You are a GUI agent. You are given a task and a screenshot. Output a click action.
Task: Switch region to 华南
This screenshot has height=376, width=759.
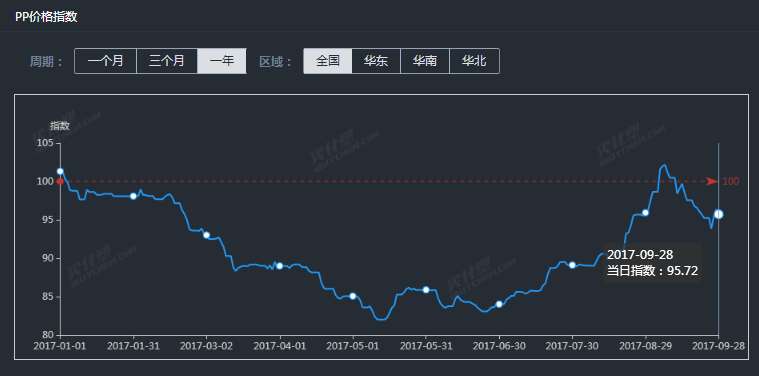(x=425, y=61)
